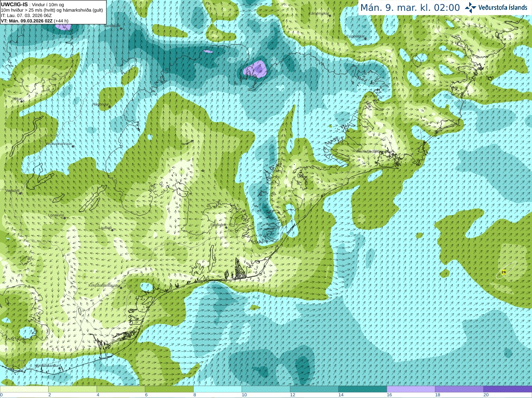
Task: Click the Veðurstofa Íslands logo icon
Action: coord(470,7)
